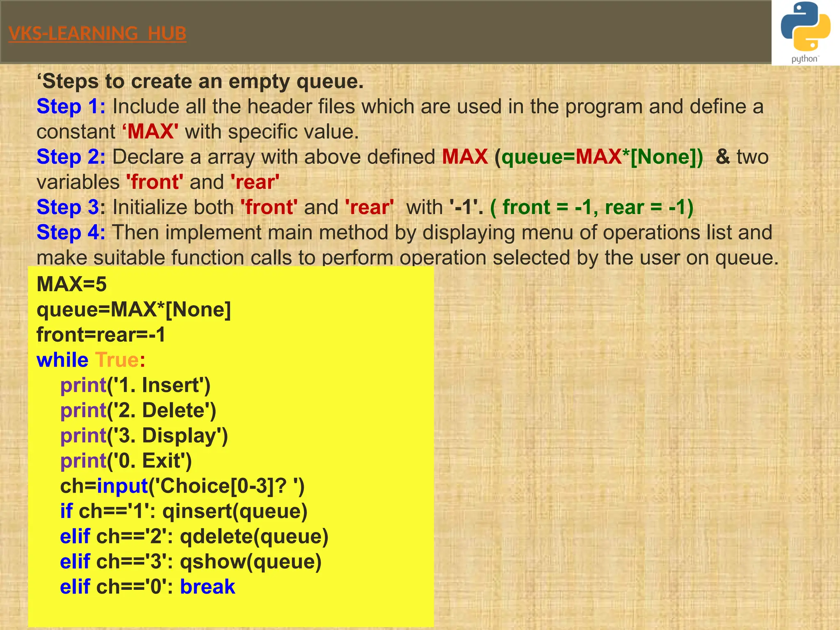This screenshot has width=840, height=630.
Task: Click the ch=input('Choice[0-3]? ') line
Action: pos(183,486)
